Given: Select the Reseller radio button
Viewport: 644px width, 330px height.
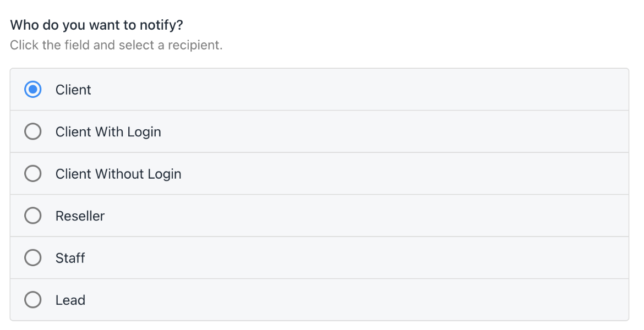Looking at the screenshot, I should pos(33,216).
